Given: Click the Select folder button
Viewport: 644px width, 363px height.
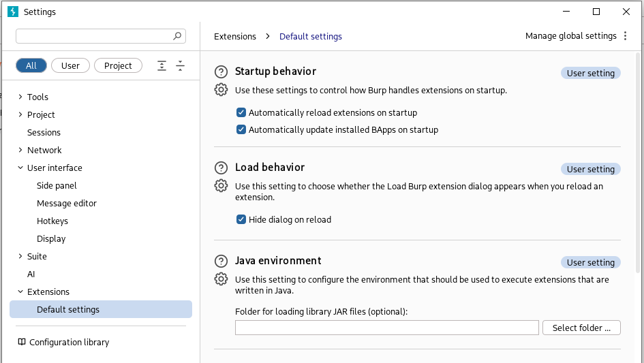Looking at the screenshot, I should coord(581,328).
